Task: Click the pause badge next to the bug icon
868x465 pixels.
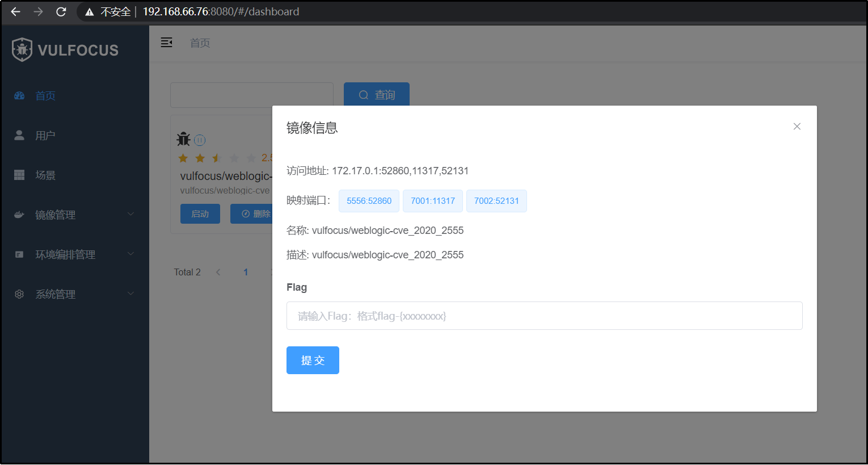Action: point(200,140)
